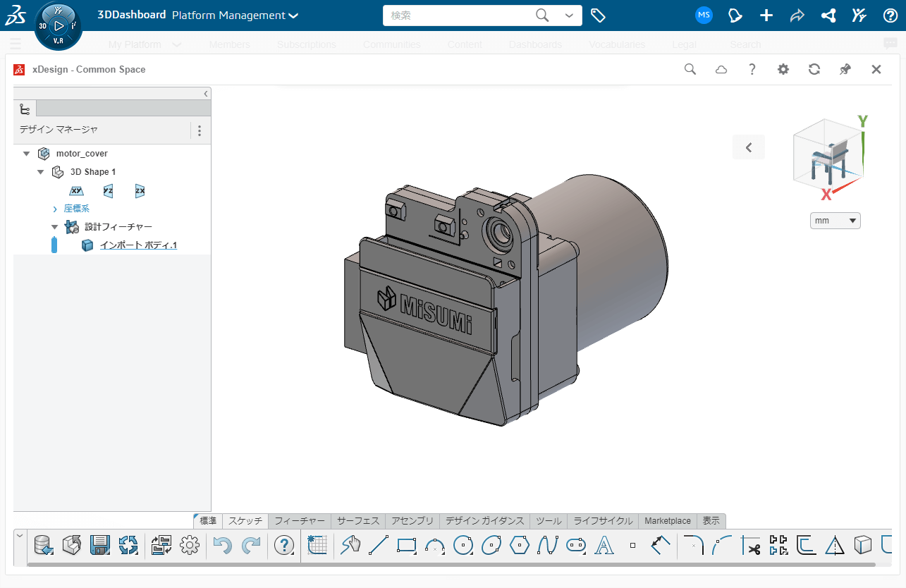906x588 pixels.
Task: Open the mm units dropdown
Action: [835, 220]
